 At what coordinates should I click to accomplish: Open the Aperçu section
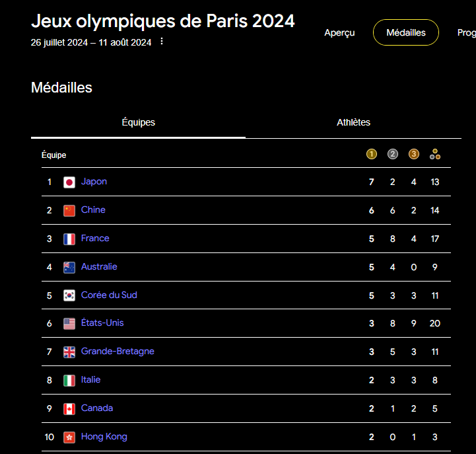point(339,32)
